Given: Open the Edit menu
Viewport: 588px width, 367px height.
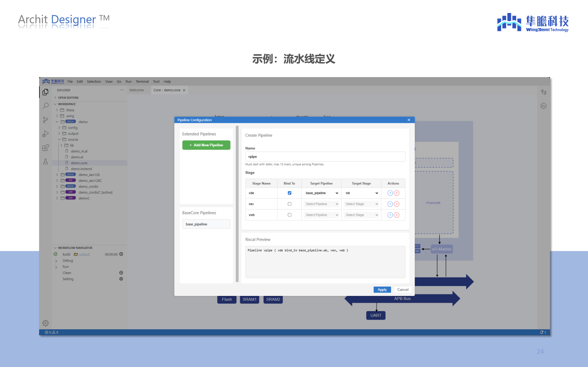Looking at the screenshot, I should click(80, 82).
